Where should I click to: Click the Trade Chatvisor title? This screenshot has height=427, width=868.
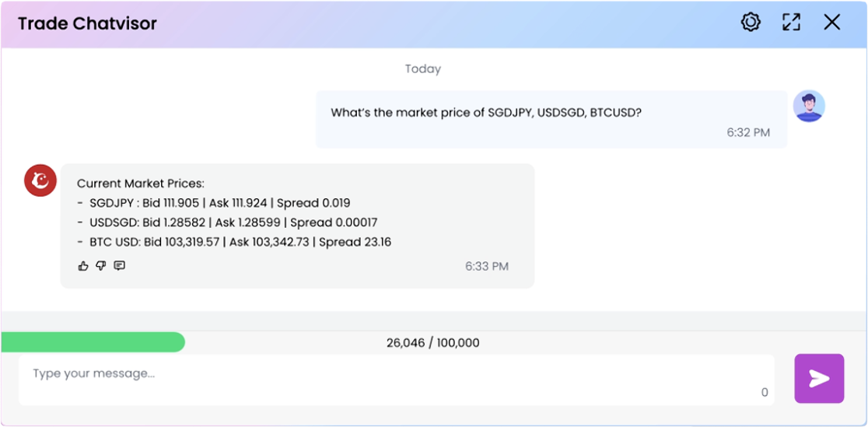(x=87, y=23)
